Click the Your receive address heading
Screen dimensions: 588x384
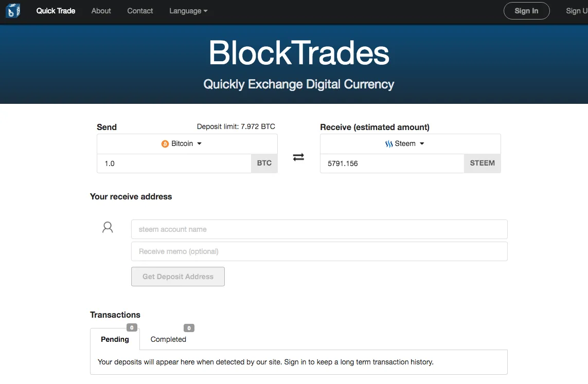point(131,197)
